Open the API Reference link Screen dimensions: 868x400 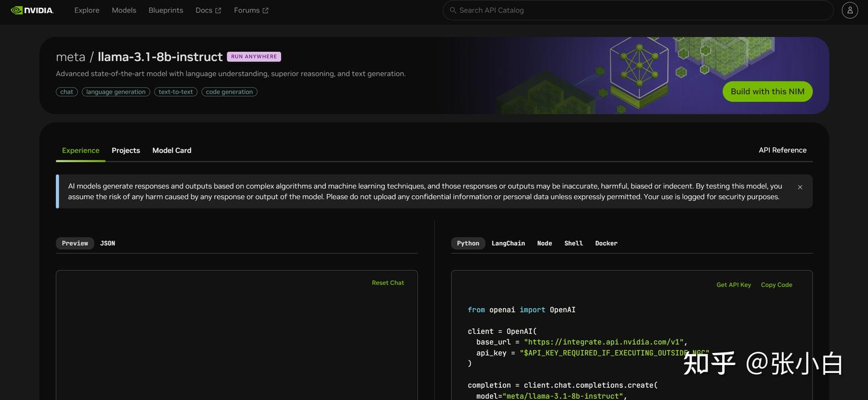pos(782,150)
